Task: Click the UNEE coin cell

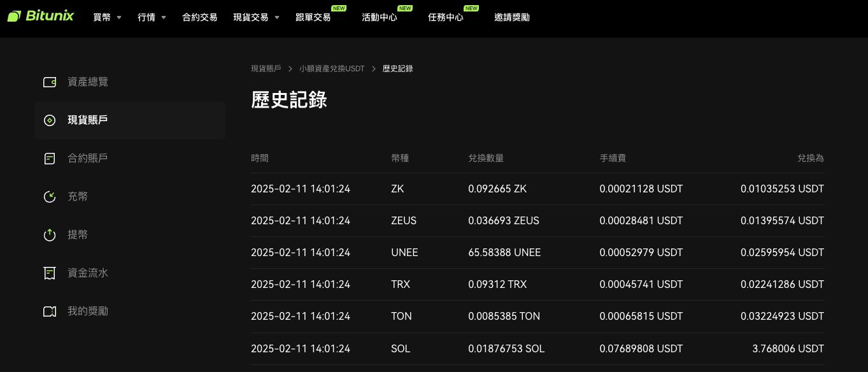Action: pyautogui.click(x=404, y=253)
